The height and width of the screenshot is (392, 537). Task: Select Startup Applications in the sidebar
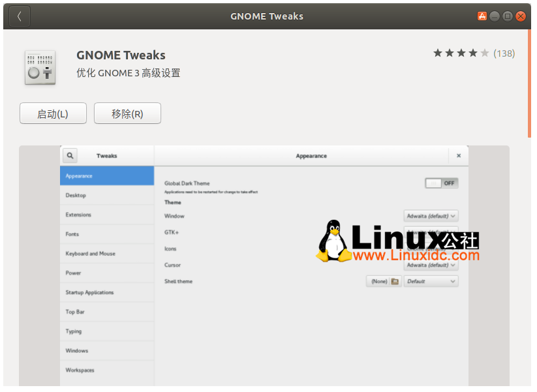[107, 293]
